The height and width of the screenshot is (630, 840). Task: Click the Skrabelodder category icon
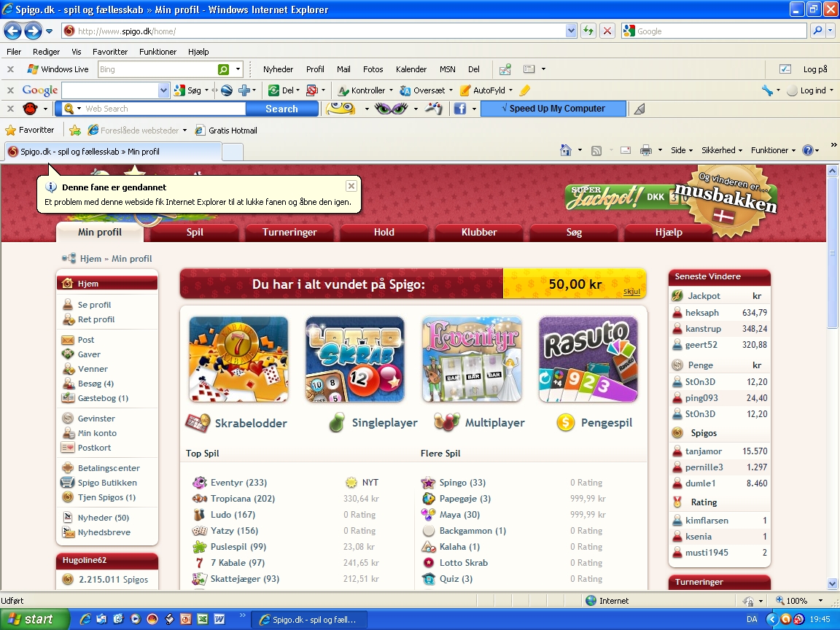coord(198,422)
